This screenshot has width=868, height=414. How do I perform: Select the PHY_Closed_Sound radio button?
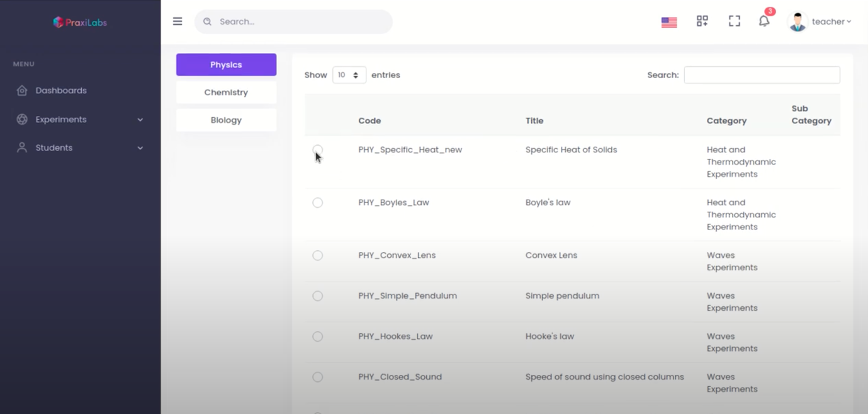tap(317, 377)
